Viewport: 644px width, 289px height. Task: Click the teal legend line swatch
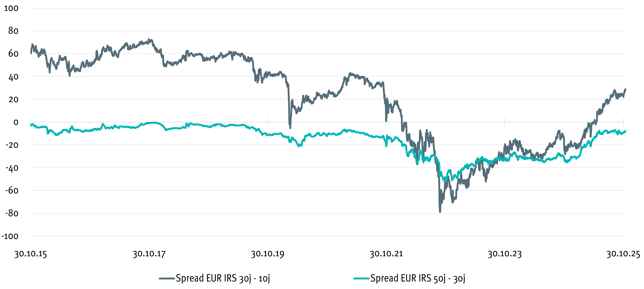pyautogui.click(x=361, y=278)
